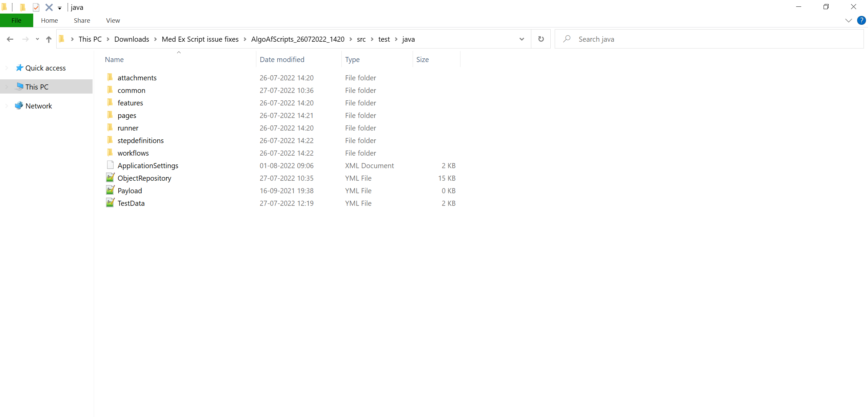Open the View ribbon tab
868x417 pixels.
[113, 20]
